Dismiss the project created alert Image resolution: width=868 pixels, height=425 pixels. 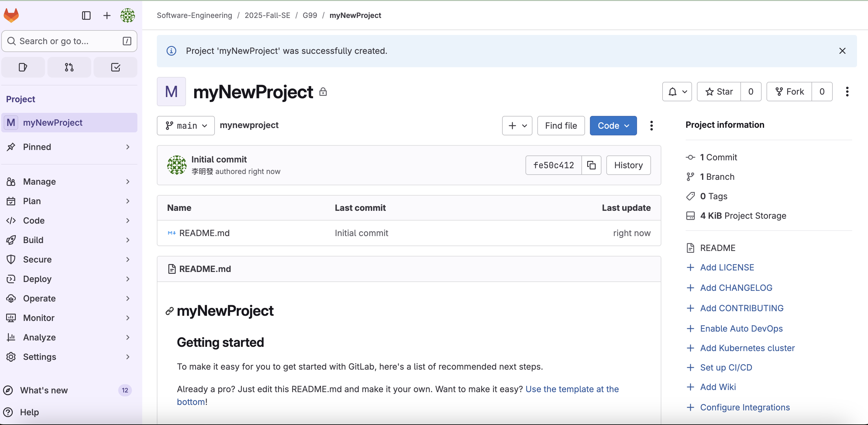pyautogui.click(x=842, y=51)
